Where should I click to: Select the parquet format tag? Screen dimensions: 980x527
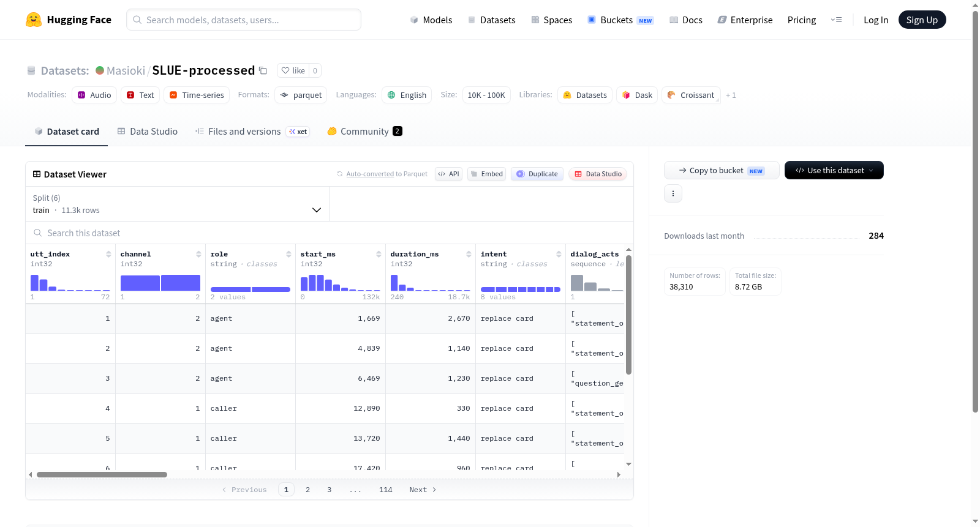pos(301,95)
